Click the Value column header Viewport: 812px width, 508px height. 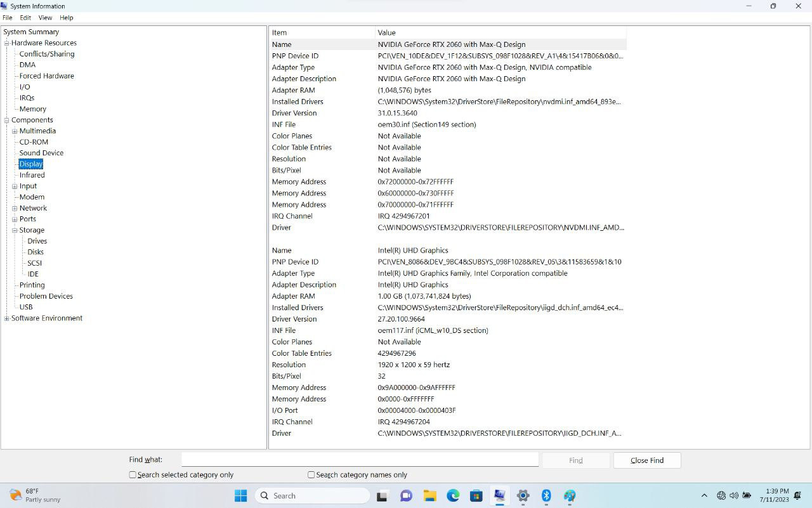[x=501, y=32]
